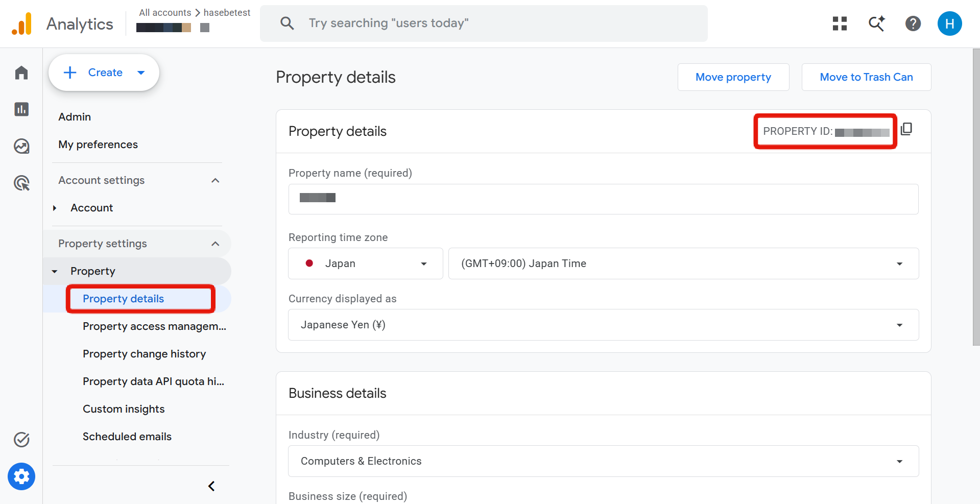Click the search box
980x504 pixels.
(484, 23)
